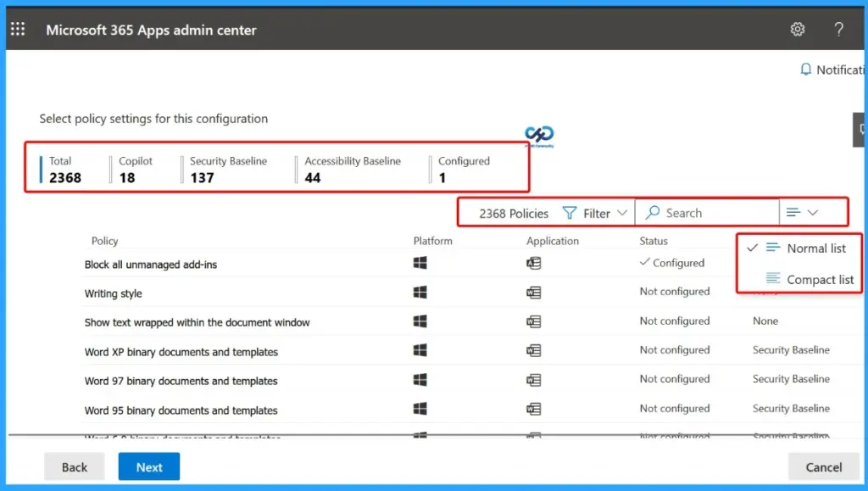This screenshot has height=491, width=868.
Task: Click the Compact list lines icon
Action: (x=773, y=278)
